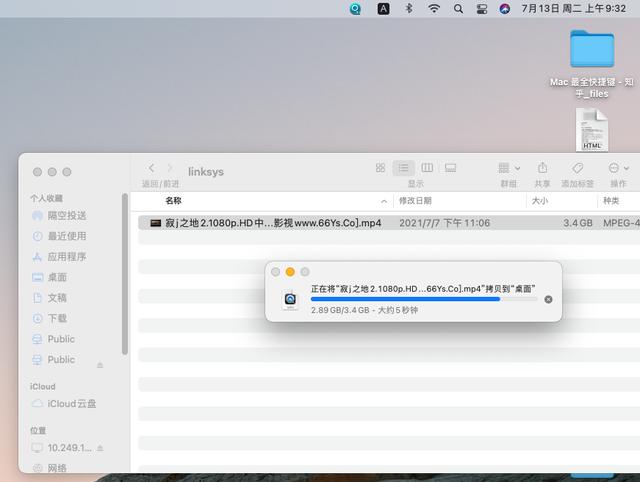Screen dimensions: 640x482
Task: Select the mp4 file row in linksys
Action: (x=389, y=223)
